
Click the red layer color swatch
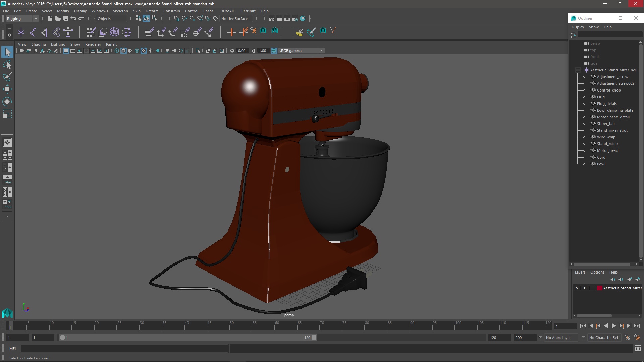tap(599, 288)
